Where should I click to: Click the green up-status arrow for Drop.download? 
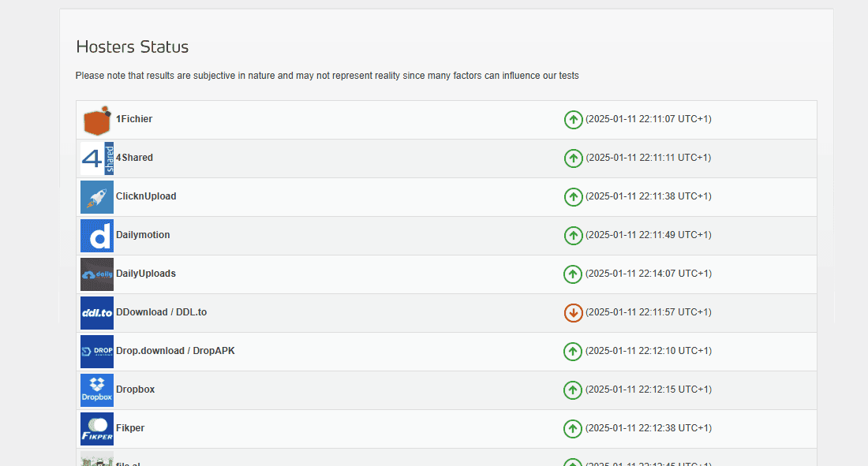(573, 352)
